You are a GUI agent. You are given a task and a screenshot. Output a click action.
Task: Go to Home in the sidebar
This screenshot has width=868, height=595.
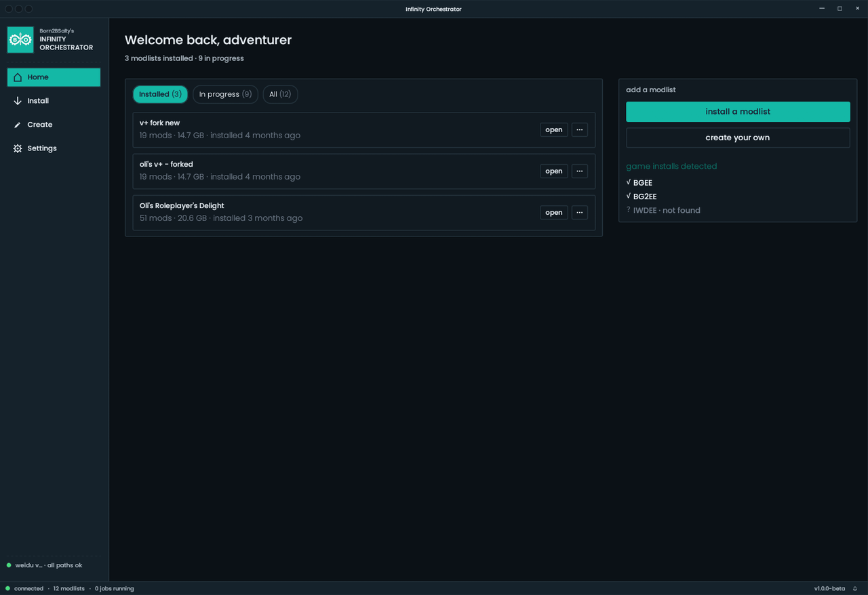tap(54, 77)
